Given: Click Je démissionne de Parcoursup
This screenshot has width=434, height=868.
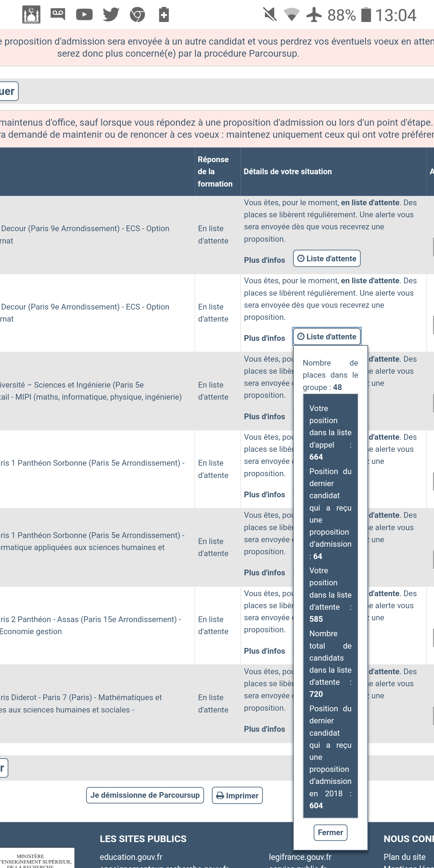Looking at the screenshot, I should [x=145, y=795].
